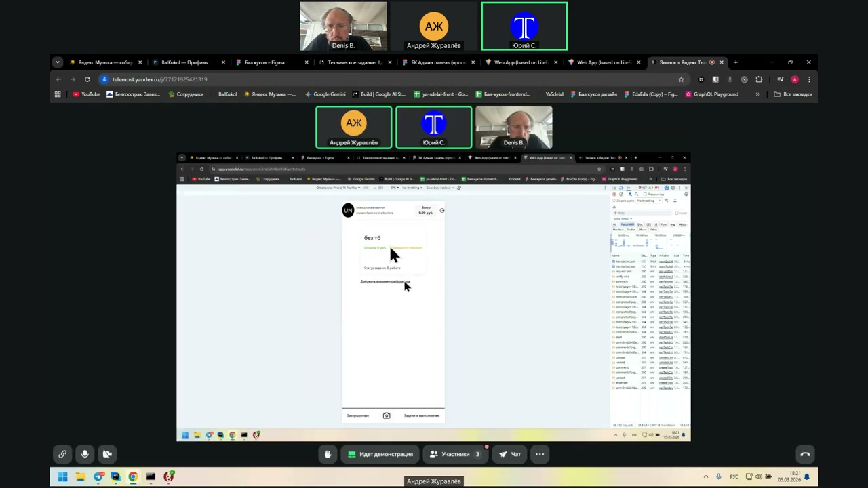Expand the hidden bookmarks overflow chevron

(x=757, y=94)
